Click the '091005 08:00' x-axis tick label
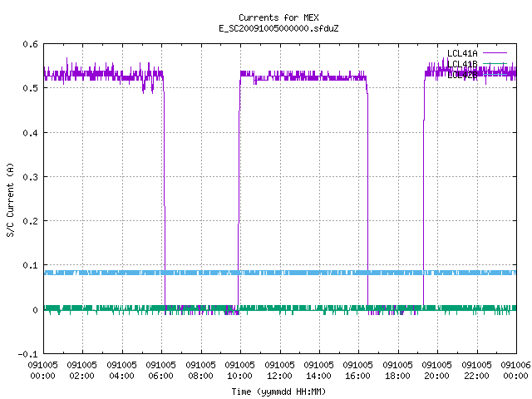Screen dimensions: 532x399 tap(200, 370)
